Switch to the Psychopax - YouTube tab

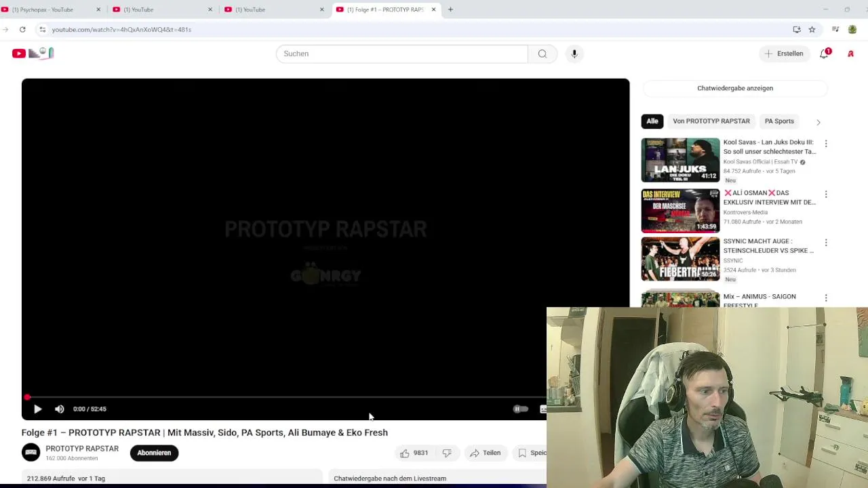[46, 9]
